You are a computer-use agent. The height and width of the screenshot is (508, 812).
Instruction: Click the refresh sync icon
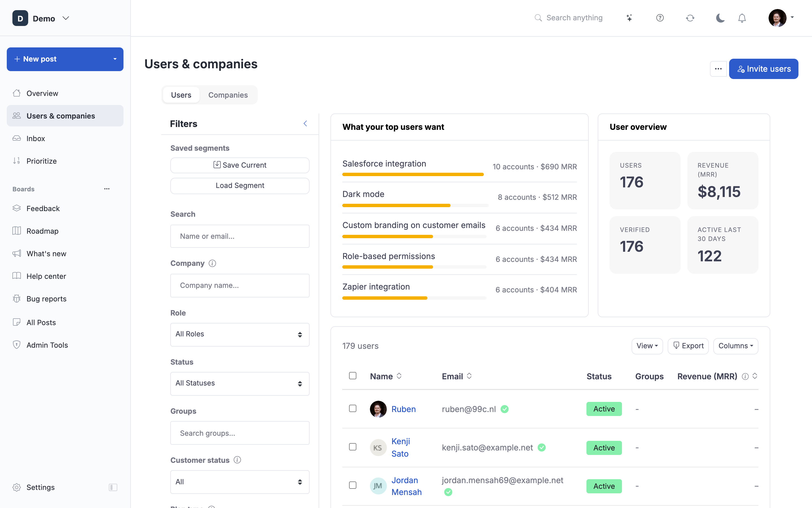[x=690, y=18]
